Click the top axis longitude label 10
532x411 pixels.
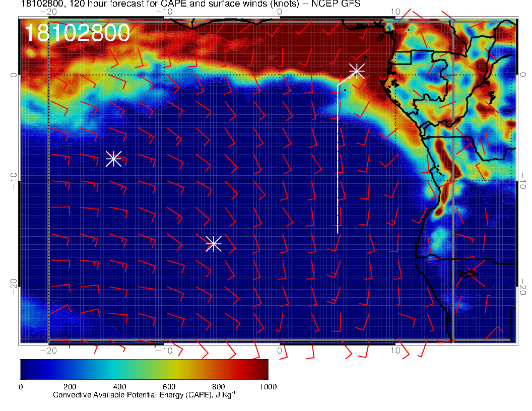coord(395,12)
